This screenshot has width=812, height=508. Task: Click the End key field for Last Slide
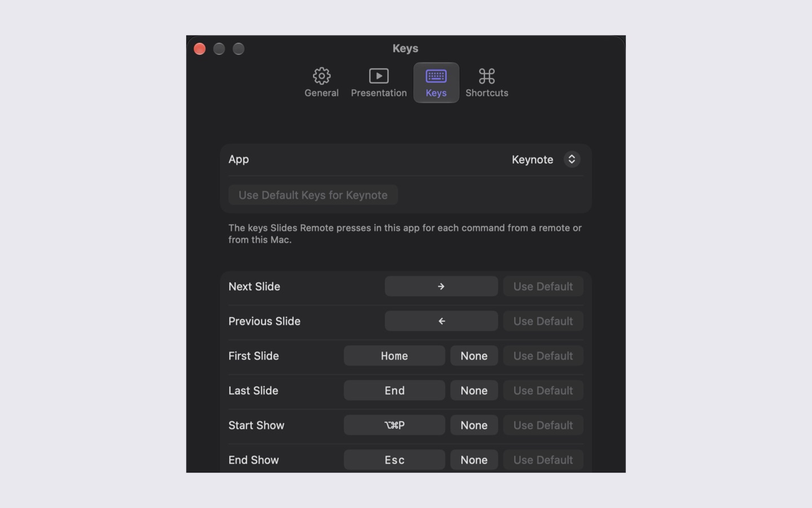click(x=394, y=391)
